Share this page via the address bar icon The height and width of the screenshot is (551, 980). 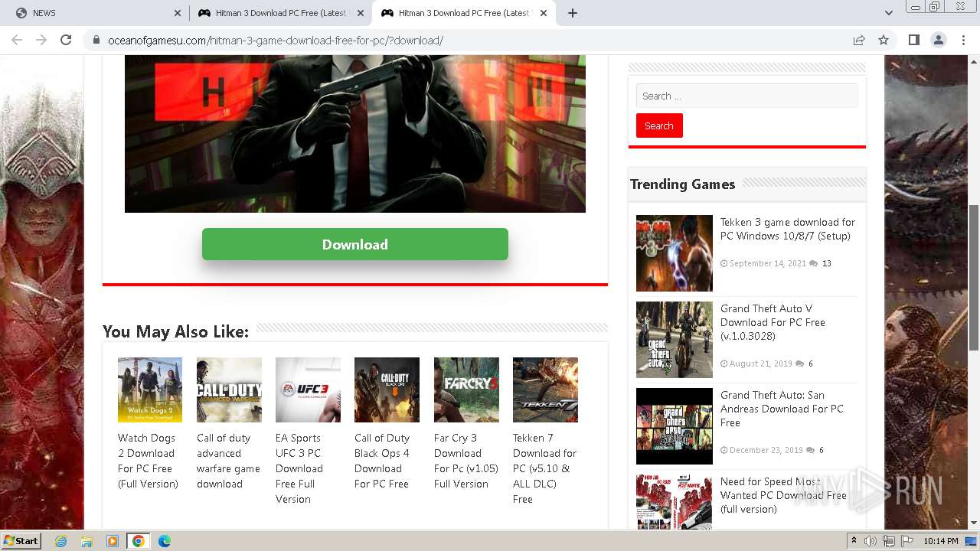[859, 40]
